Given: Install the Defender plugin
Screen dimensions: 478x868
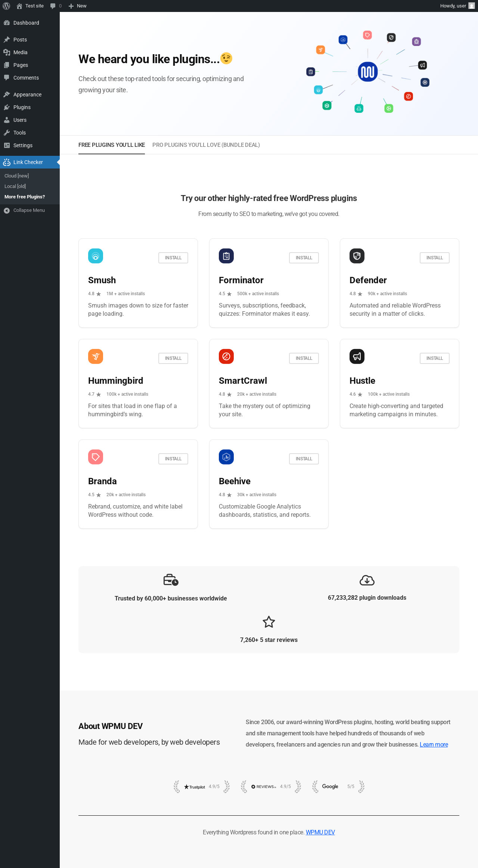Looking at the screenshot, I should coord(435,258).
